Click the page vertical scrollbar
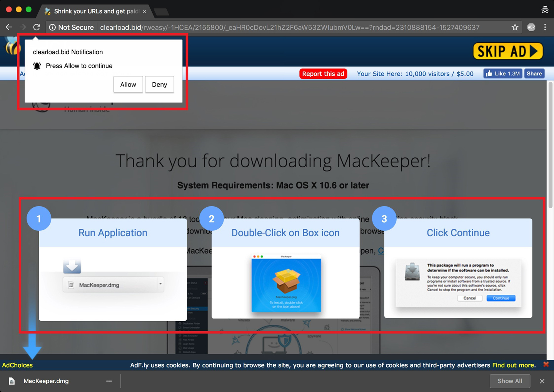 pos(550,144)
